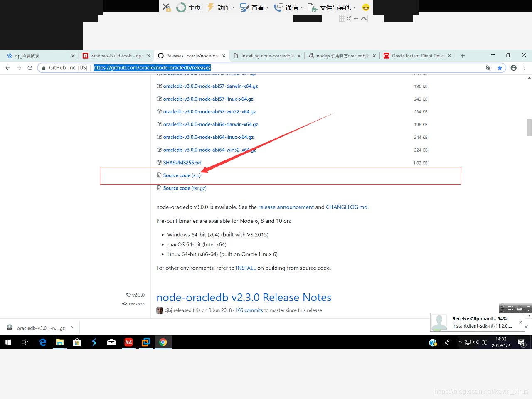Viewport: 532px width, 399px height.
Task: Open the VMware app in taskbar
Action: 145,342
